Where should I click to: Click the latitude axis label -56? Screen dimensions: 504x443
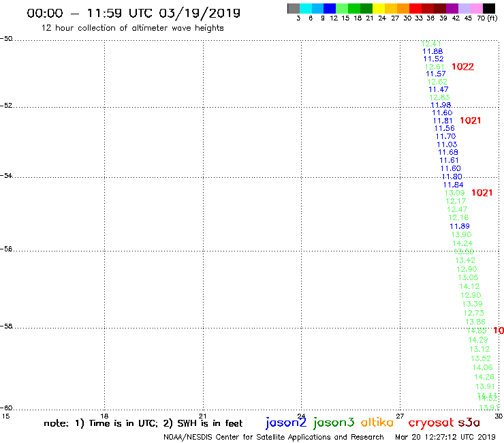point(6,249)
